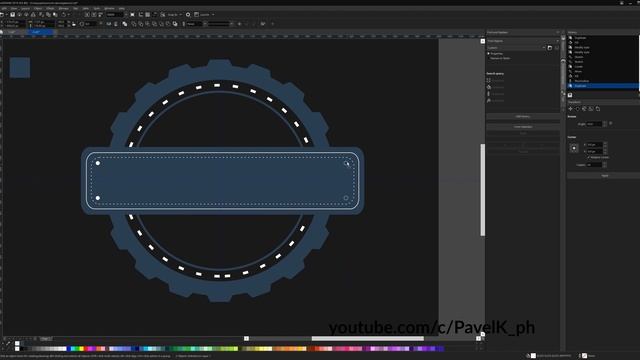Image resolution: width=640 pixels, height=360 pixels.
Task: Click the Import icon in the standard toolbar
Action: (x=87, y=15)
